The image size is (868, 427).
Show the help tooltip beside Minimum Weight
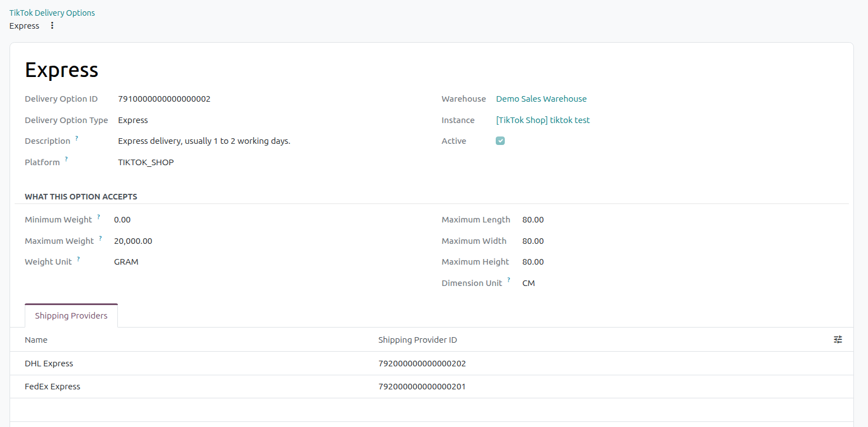(98, 216)
